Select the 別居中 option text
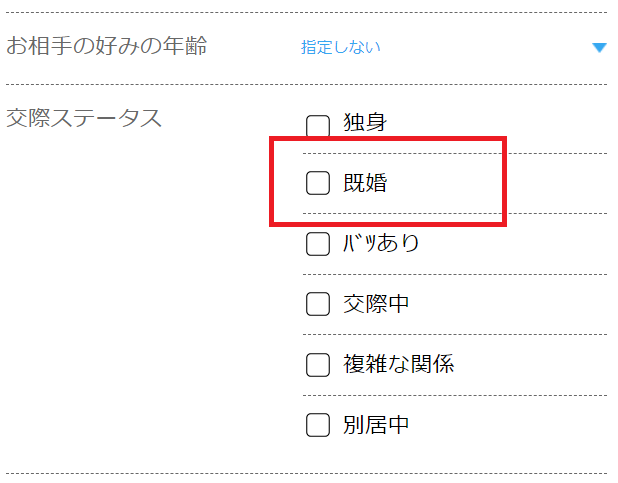 pyautogui.click(x=376, y=425)
